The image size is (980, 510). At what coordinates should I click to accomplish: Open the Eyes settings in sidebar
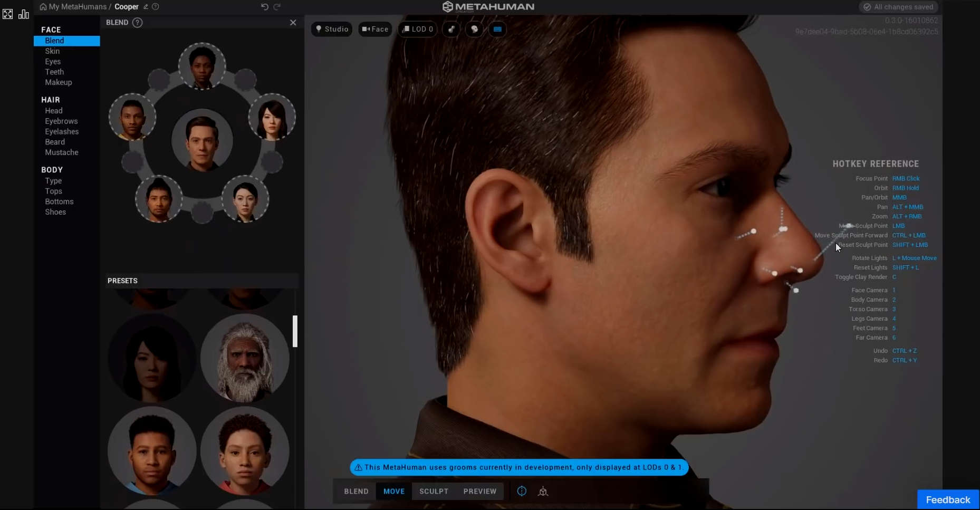[x=53, y=62]
